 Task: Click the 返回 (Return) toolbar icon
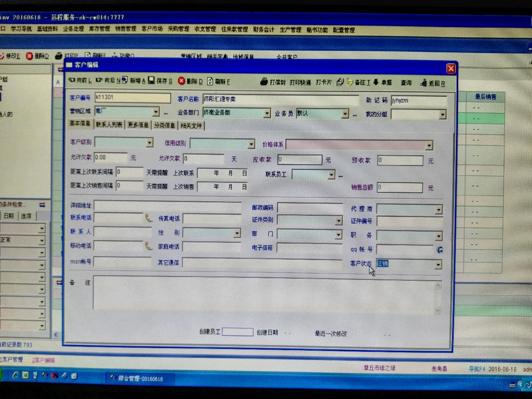pos(424,83)
